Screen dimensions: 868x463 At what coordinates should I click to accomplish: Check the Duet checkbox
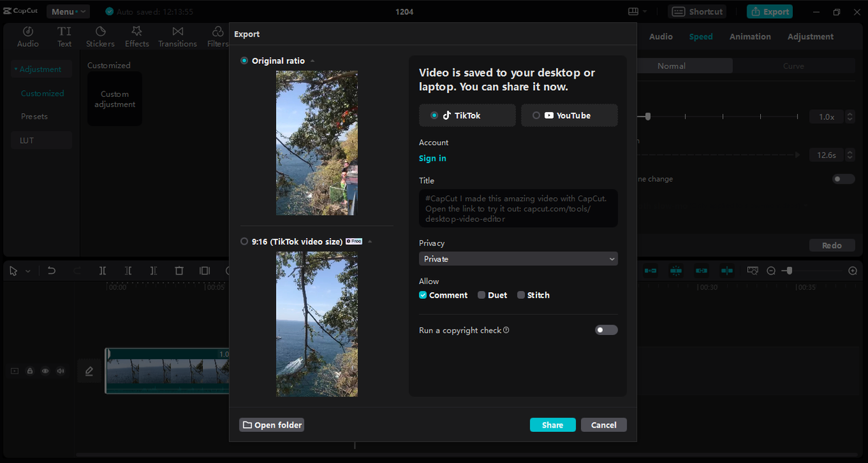pos(481,295)
